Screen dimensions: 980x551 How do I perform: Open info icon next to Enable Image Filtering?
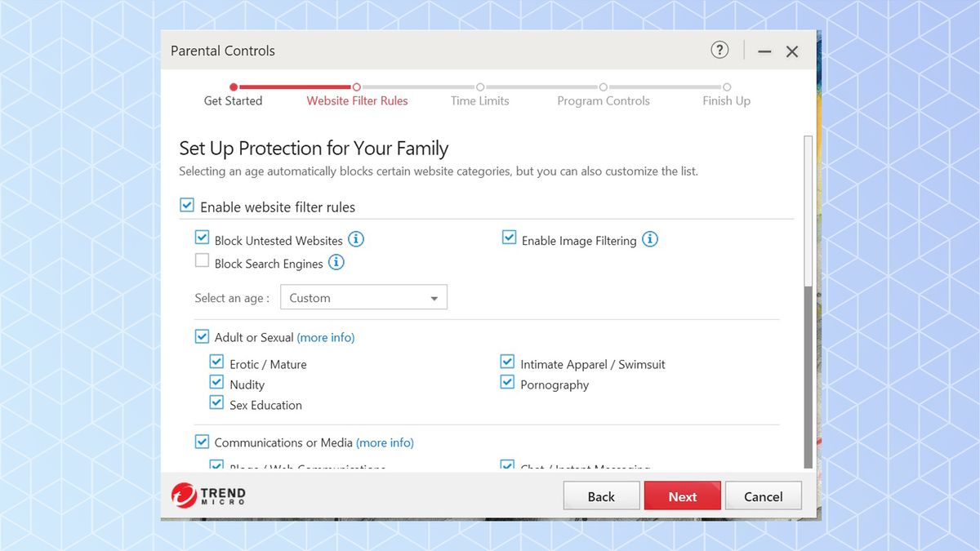click(x=651, y=240)
